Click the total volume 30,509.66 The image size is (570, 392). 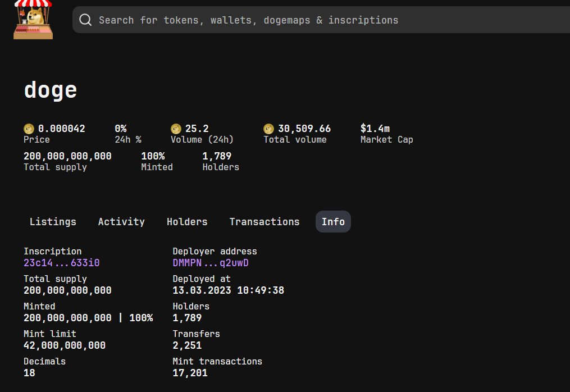click(304, 129)
